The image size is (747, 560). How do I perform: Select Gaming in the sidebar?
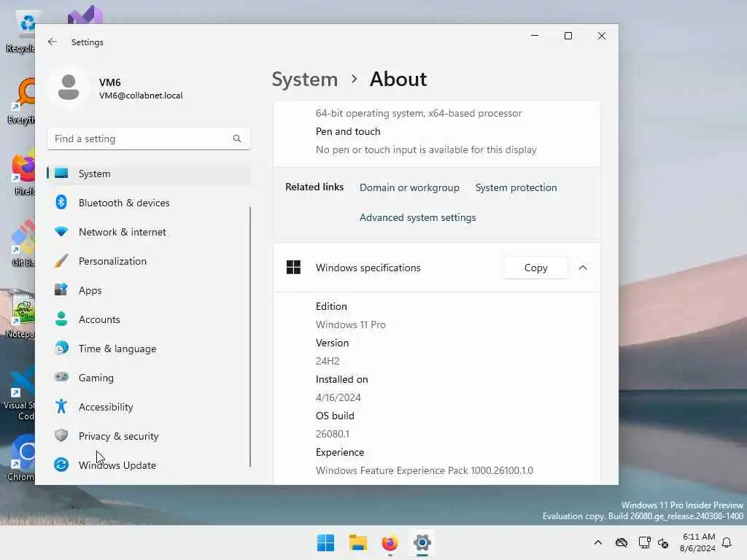pyautogui.click(x=149, y=378)
